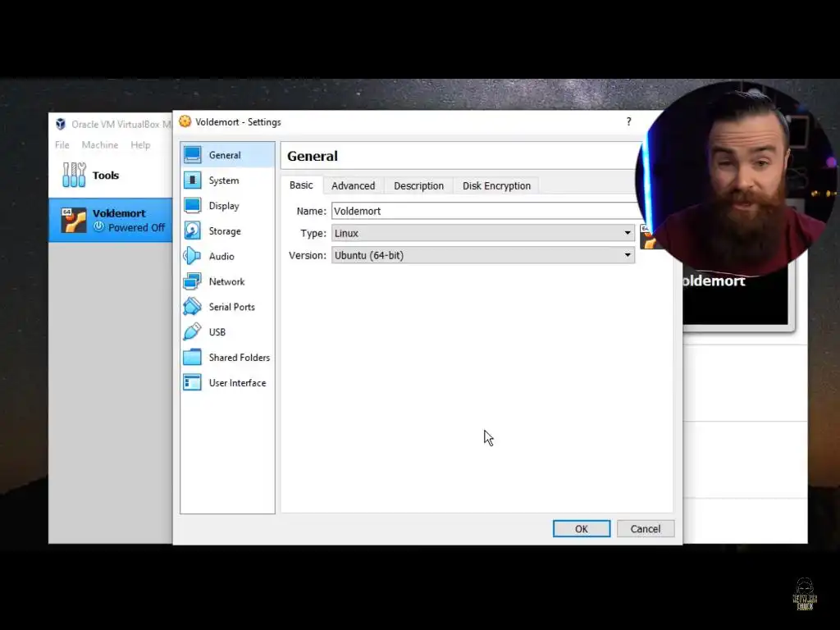Viewport: 840px width, 630px height.
Task: Open the File menu in VirtualBox Manager
Action: pos(62,145)
